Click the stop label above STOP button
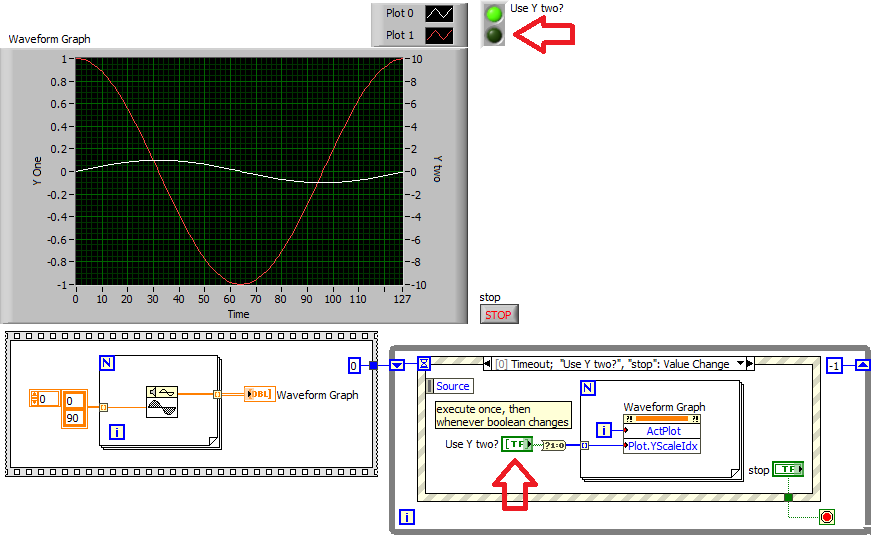 pyautogui.click(x=490, y=297)
